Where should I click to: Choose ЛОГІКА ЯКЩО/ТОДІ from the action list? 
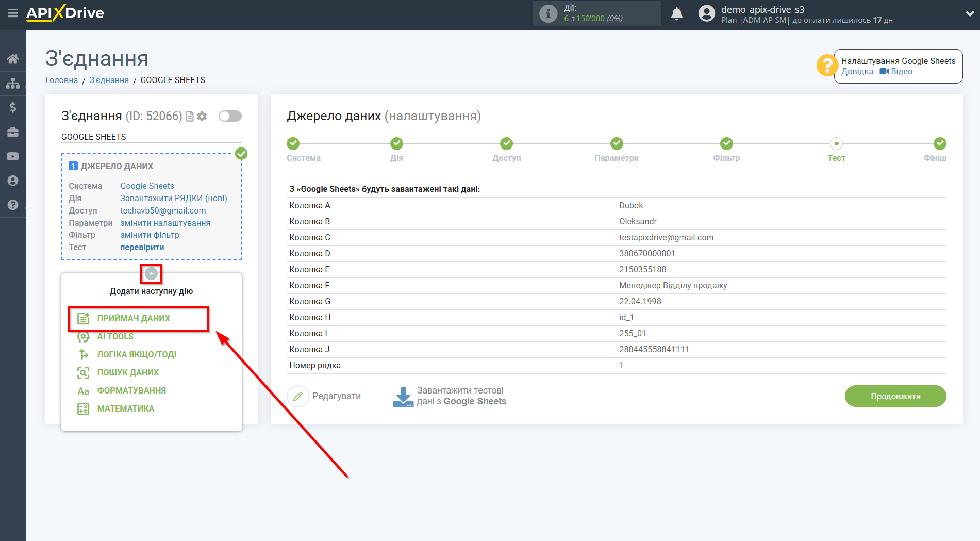click(137, 355)
